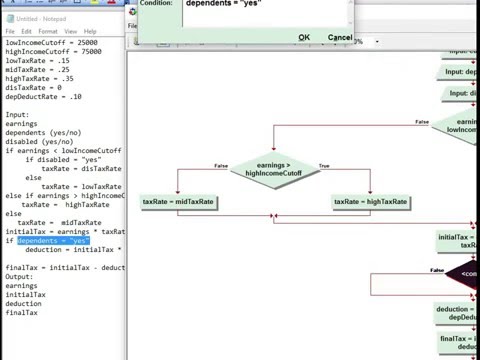Click the Condition text field

click(265, 13)
